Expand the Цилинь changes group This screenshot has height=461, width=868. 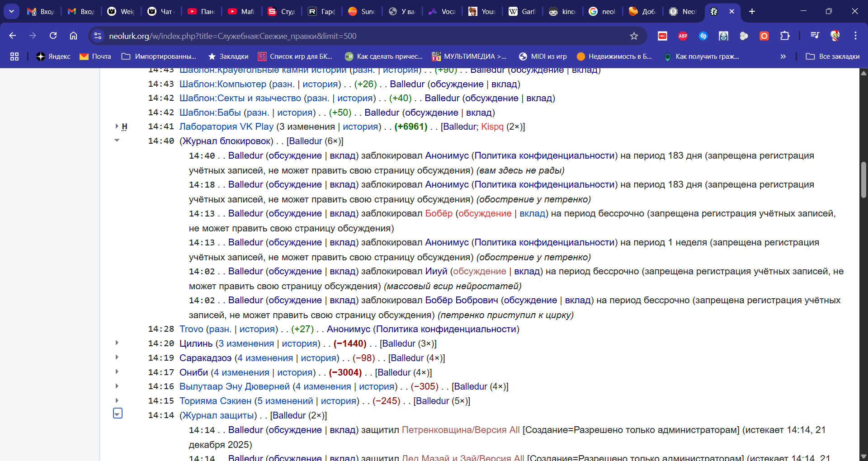(117, 343)
